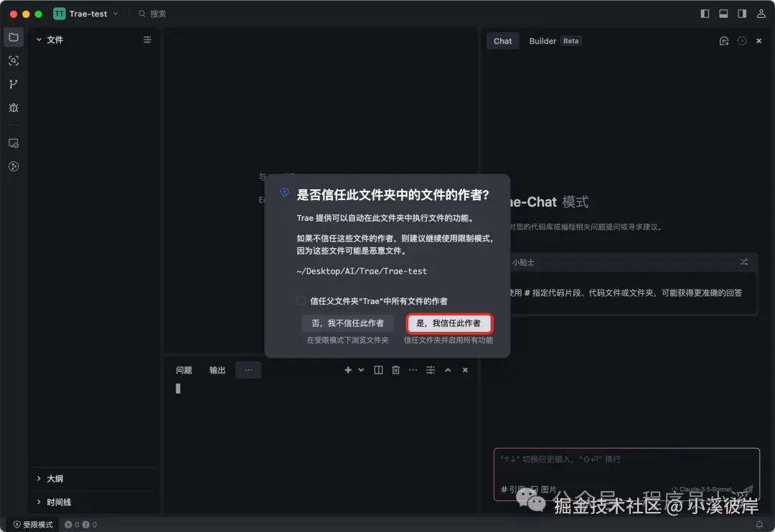Start a new chat in the Chat panel
The image size is (775, 532).
[x=724, y=41]
